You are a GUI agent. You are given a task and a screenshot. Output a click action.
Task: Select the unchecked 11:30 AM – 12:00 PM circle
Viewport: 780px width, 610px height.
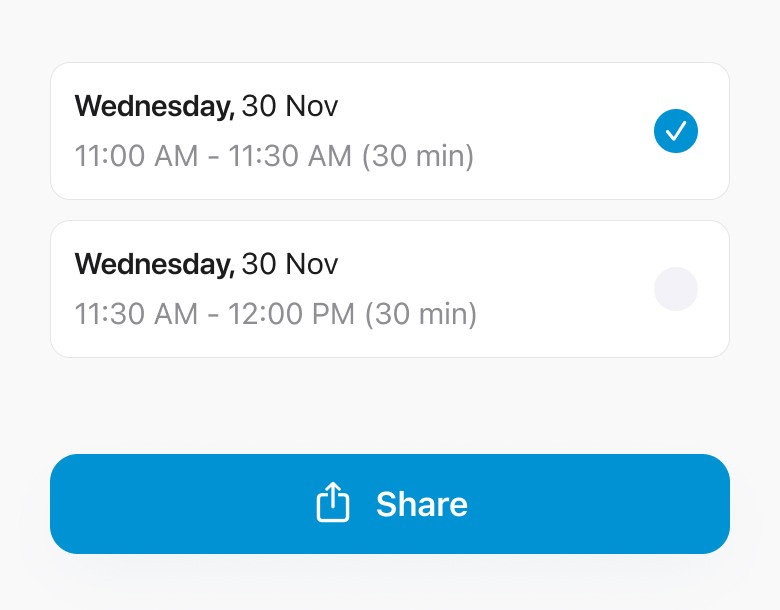pos(676,289)
